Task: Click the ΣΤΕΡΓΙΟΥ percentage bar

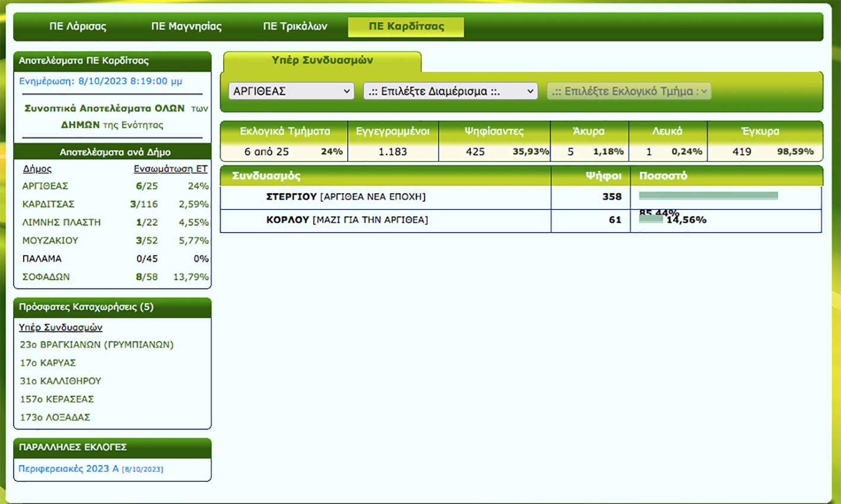Action: (708, 196)
